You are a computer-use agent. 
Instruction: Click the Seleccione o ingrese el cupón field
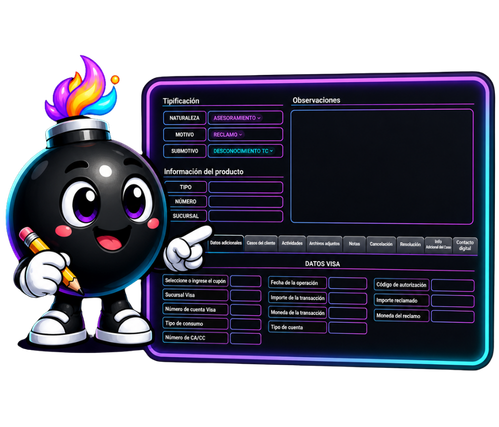tap(246, 281)
